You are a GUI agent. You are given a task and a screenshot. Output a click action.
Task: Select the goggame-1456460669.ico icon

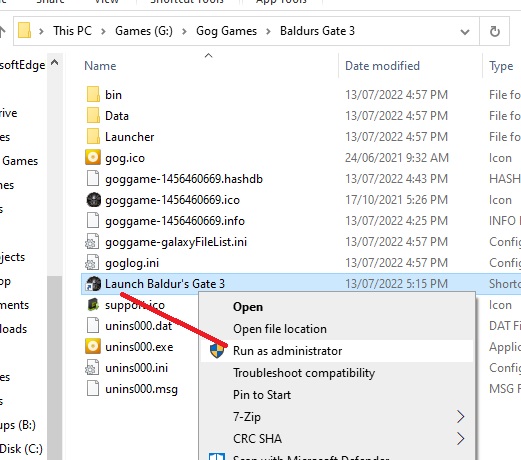pyautogui.click(x=93, y=200)
